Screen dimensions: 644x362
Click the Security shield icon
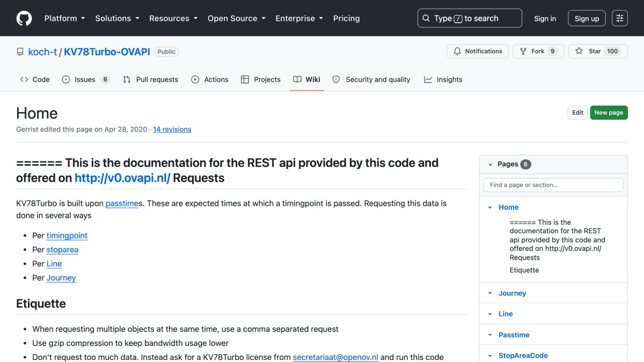pos(336,79)
